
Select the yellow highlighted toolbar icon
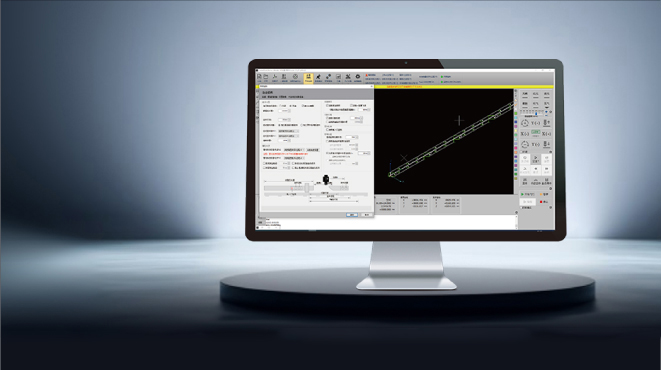[308, 78]
